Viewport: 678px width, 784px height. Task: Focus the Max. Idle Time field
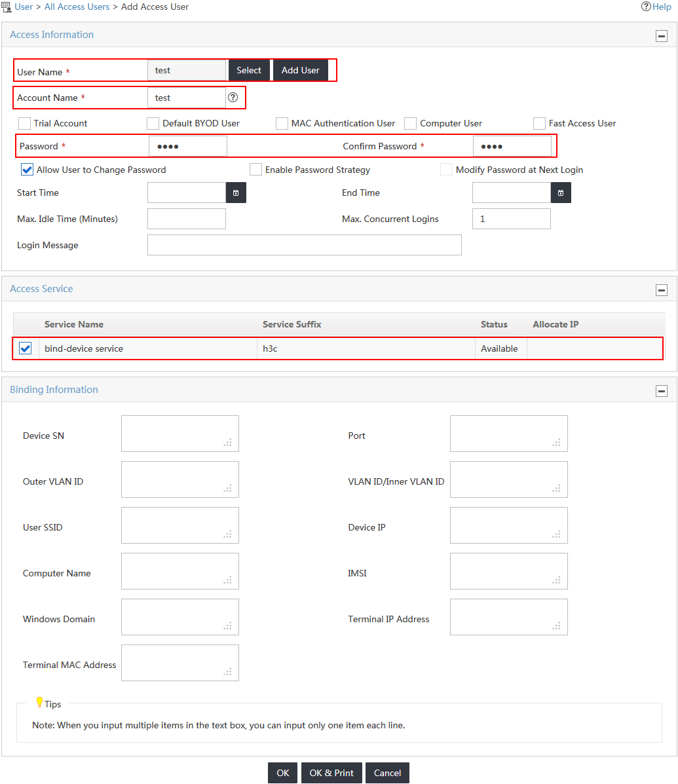187,219
